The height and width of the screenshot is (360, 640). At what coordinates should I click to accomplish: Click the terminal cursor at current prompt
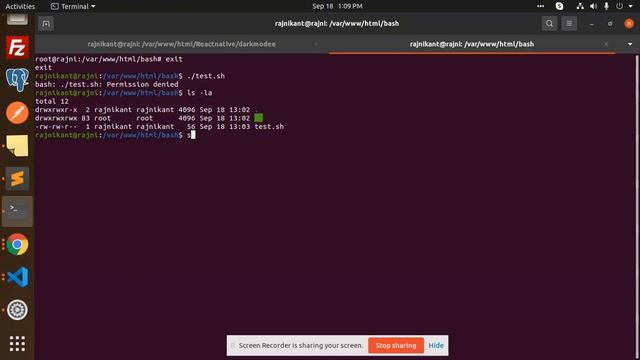193,135
